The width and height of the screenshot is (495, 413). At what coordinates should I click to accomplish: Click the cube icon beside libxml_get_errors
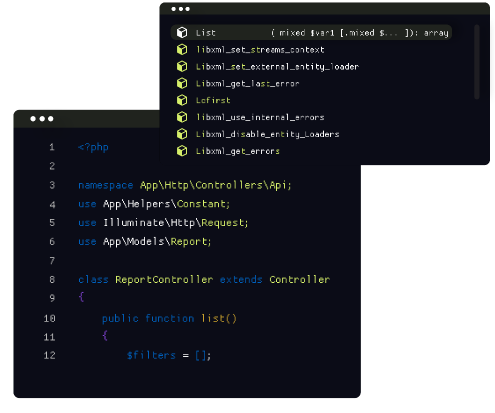pos(182,151)
